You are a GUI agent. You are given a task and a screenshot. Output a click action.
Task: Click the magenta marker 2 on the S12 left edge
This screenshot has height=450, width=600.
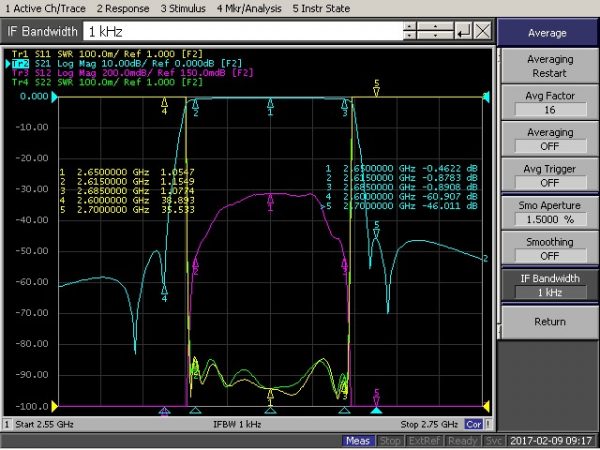coord(196,266)
